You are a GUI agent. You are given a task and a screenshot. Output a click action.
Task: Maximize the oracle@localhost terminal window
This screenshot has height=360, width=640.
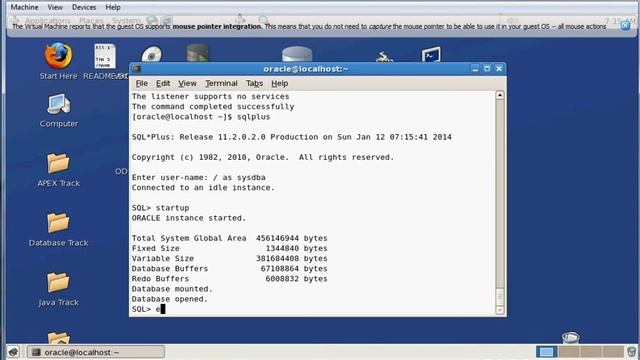487,69
